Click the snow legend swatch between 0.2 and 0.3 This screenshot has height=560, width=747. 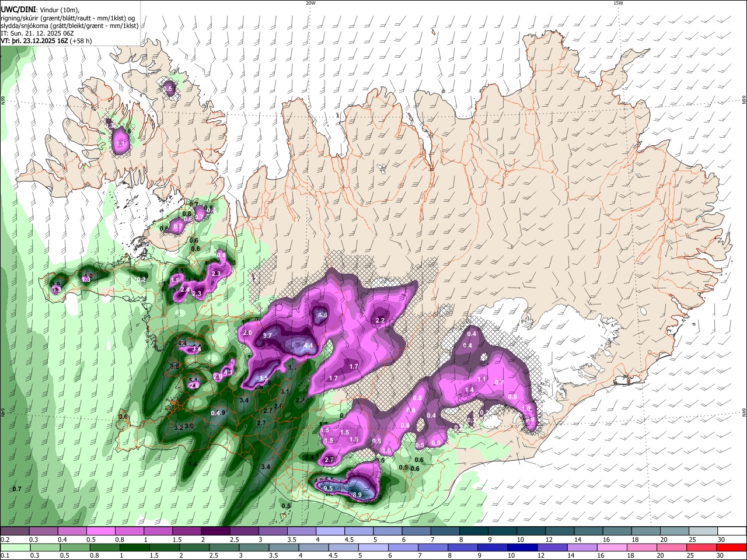click(x=15, y=531)
